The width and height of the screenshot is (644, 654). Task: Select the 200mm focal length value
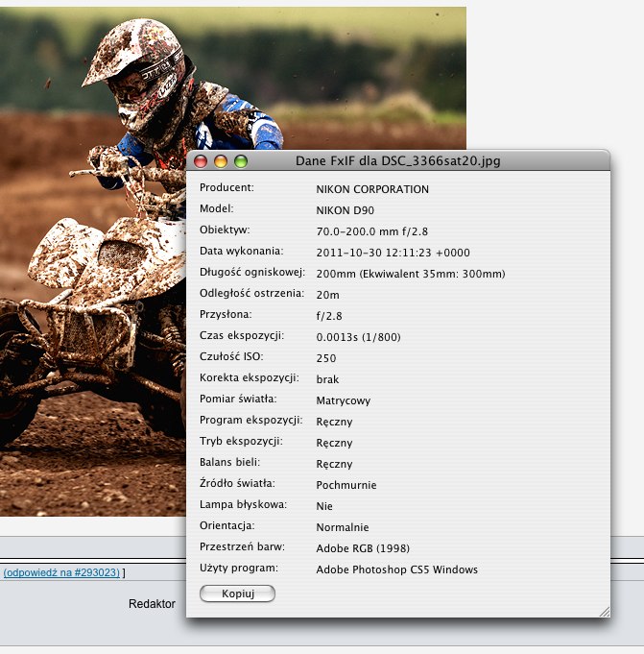[410, 274]
